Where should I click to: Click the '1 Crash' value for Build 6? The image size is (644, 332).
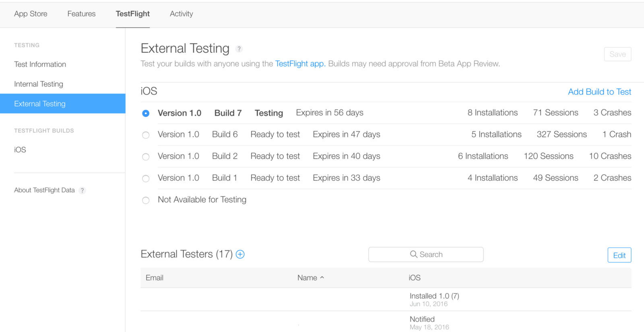click(617, 134)
